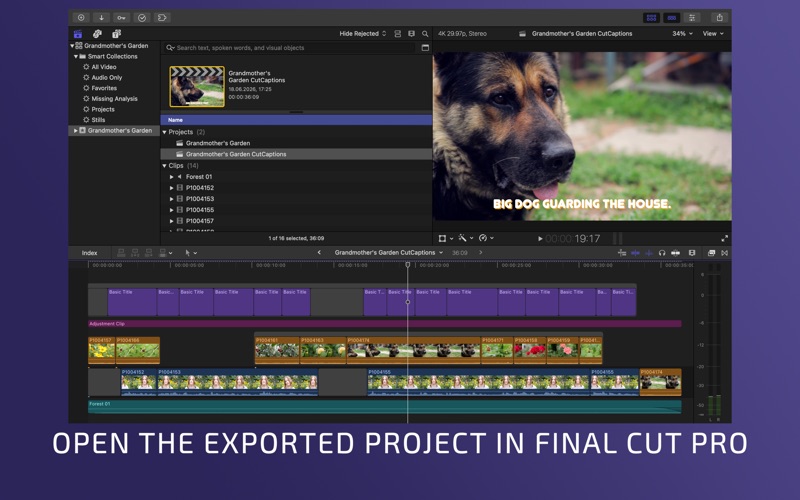The image size is (800, 500).
Task: Open the Keyword Editor key icon
Action: pyautogui.click(x=121, y=17)
